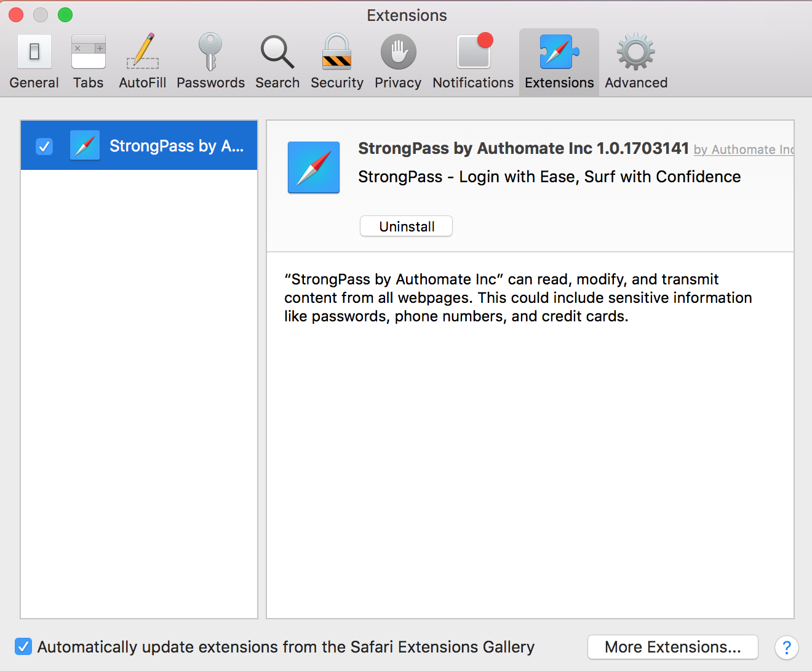Image resolution: width=812 pixels, height=671 pixels.
Task: Open the AutoFill pencil pane
Action: (142, 62)
